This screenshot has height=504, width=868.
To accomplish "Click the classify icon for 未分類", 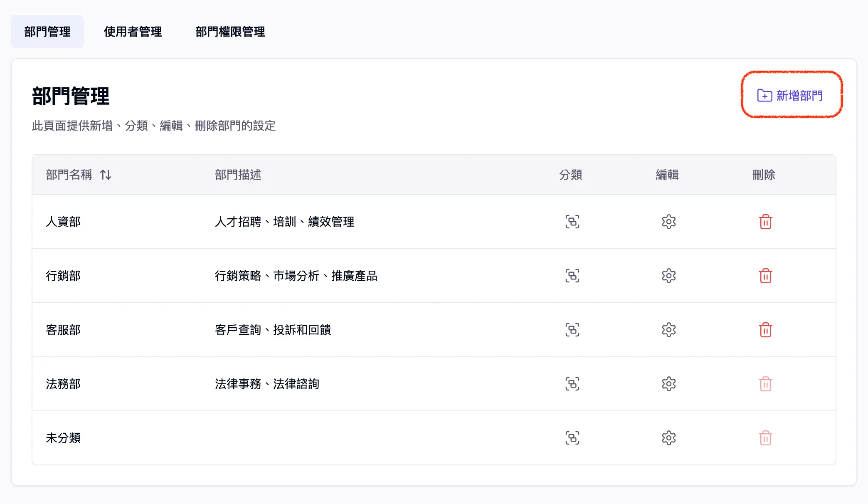I will point(572,438).
